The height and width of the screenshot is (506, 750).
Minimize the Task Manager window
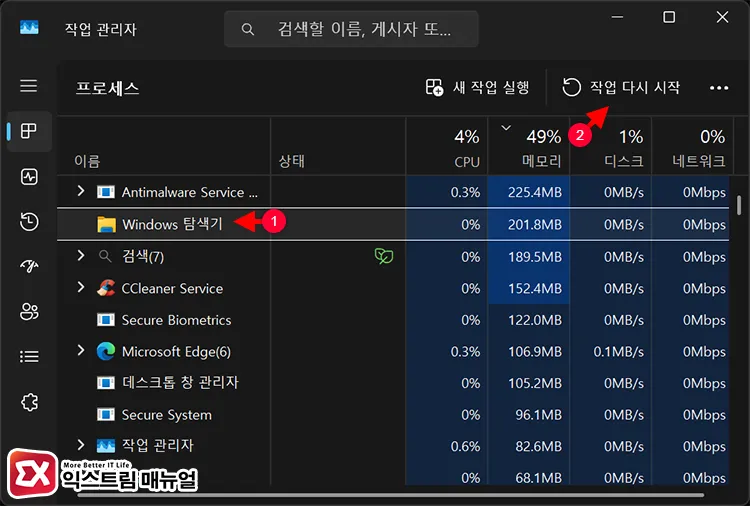618,17
